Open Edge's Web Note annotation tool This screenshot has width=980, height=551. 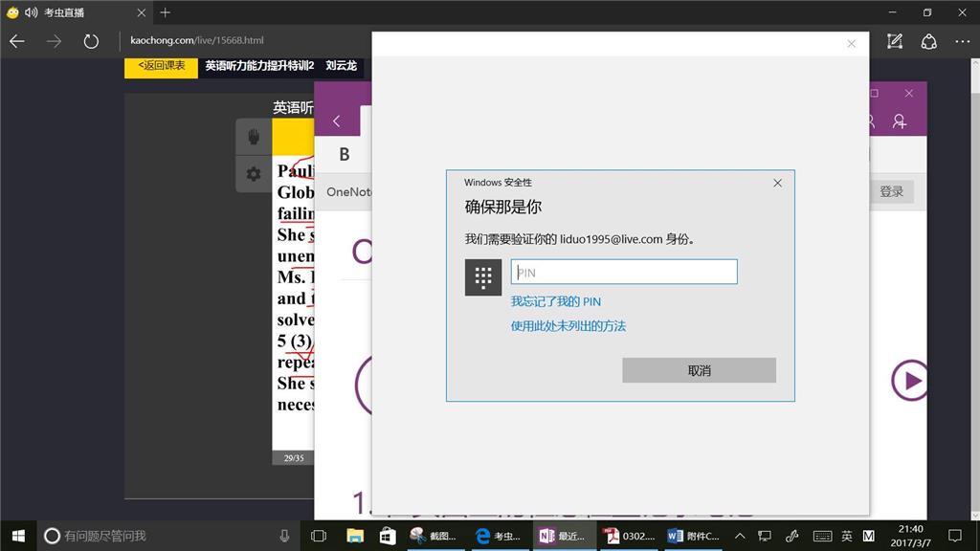pos(895,42)
